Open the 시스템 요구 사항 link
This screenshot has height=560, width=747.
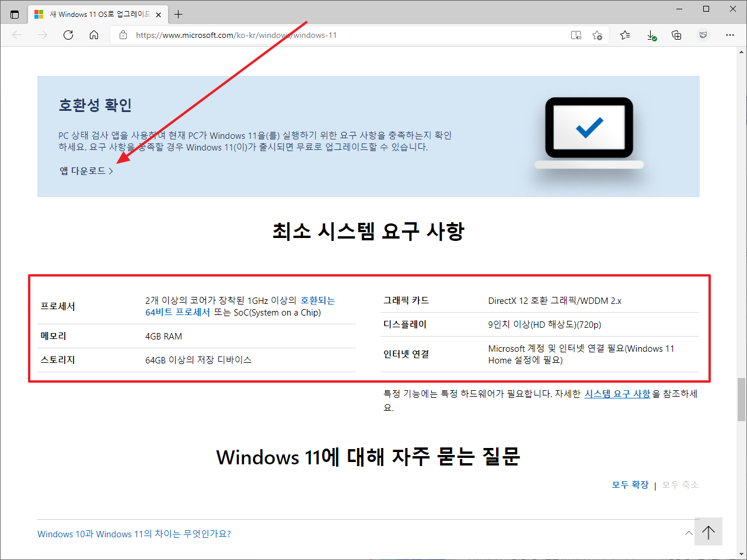(617, 394)
